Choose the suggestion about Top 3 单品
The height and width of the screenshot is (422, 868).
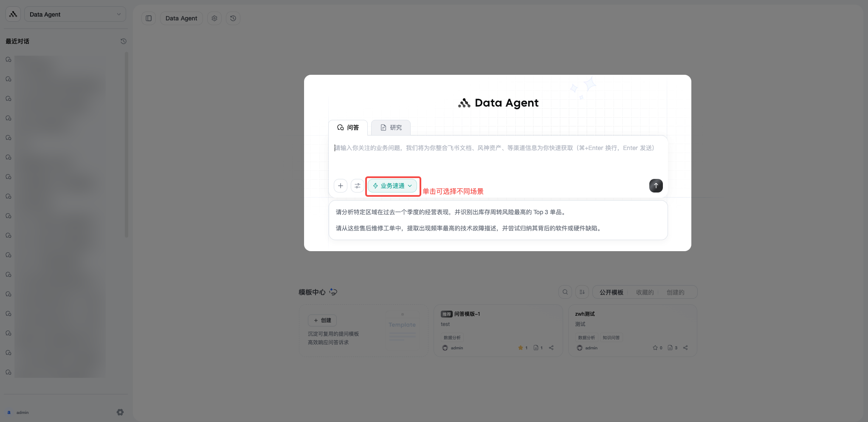[x=451, y=212]
